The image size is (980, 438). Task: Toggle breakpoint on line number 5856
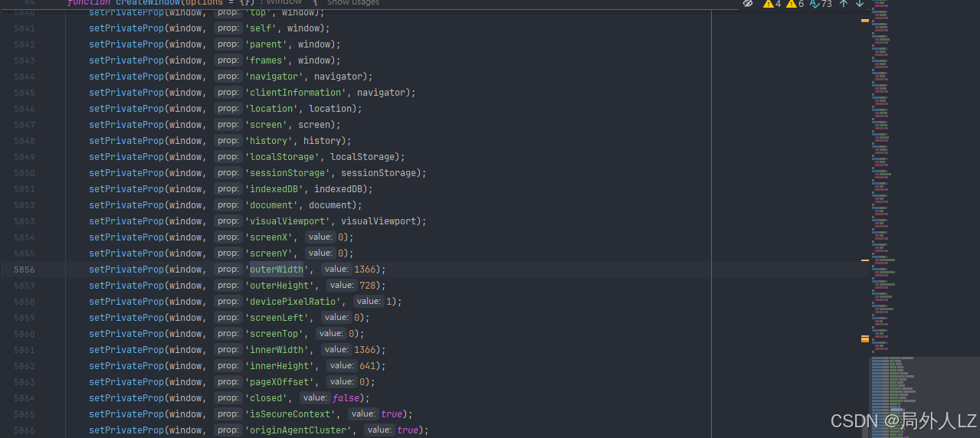click(24, 270)
